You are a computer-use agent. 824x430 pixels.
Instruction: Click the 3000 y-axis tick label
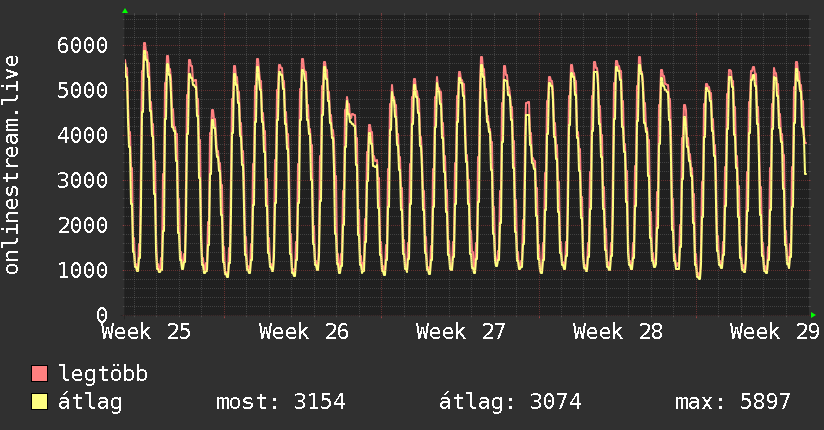tap(83, 180)
